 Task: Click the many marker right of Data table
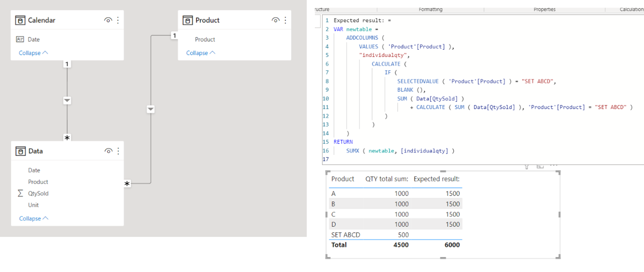127,184
